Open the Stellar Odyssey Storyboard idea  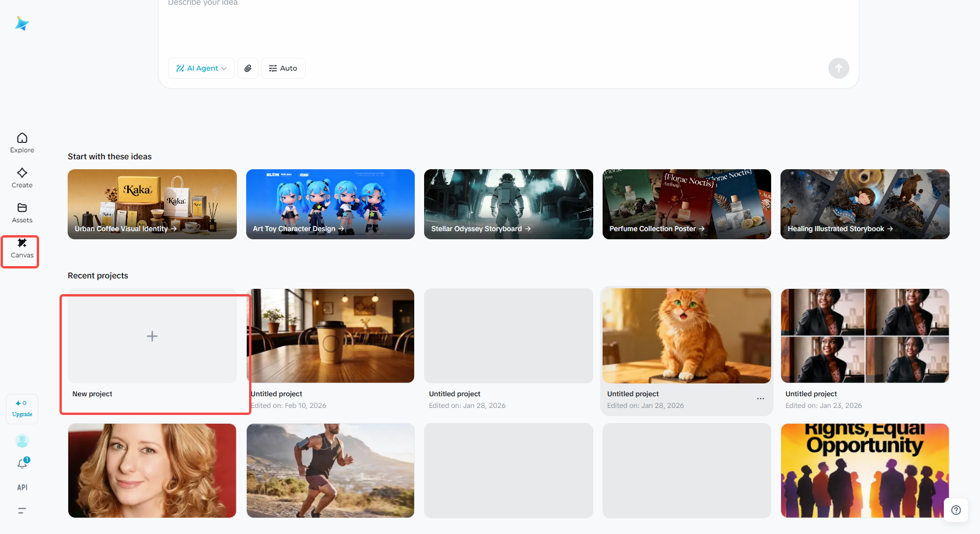[x=508, y=204]
